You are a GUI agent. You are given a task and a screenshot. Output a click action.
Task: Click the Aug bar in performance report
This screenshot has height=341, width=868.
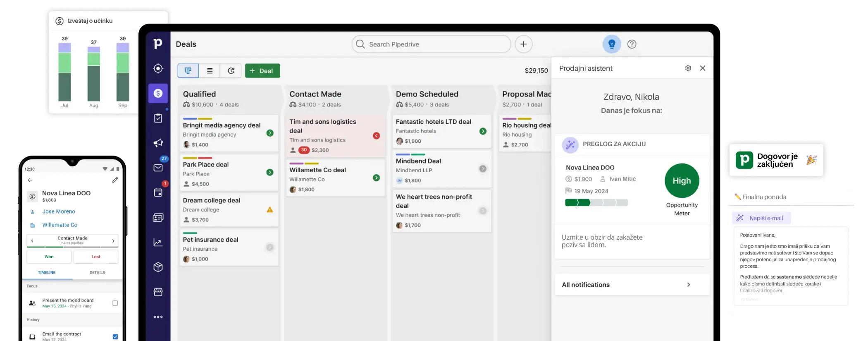coord(94,74)
